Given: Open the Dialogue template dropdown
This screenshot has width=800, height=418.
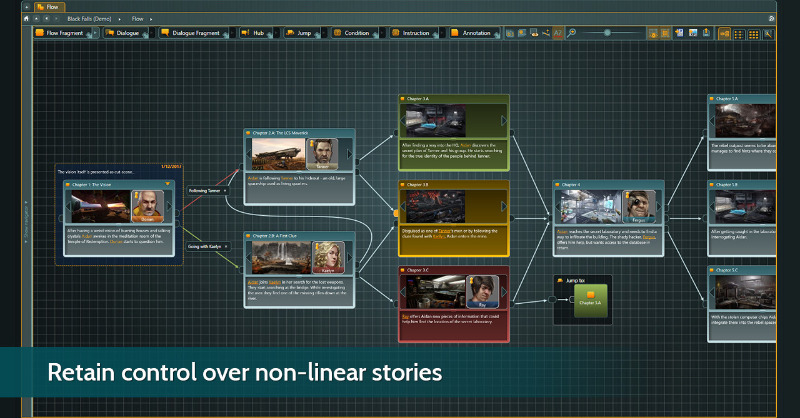Looking at the screenshot, I should click(x=152, y=33).
